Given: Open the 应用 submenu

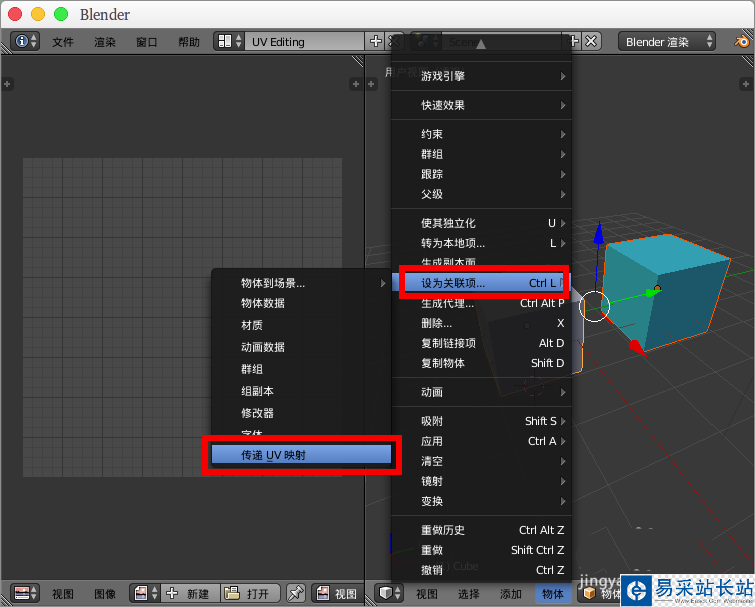Looking at the screenshot, I should point(482,441).
